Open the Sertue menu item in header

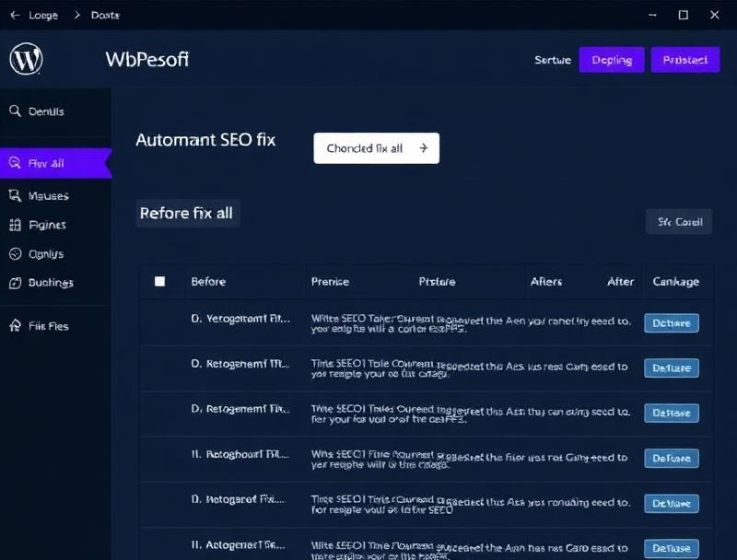[x=553, y=60]
